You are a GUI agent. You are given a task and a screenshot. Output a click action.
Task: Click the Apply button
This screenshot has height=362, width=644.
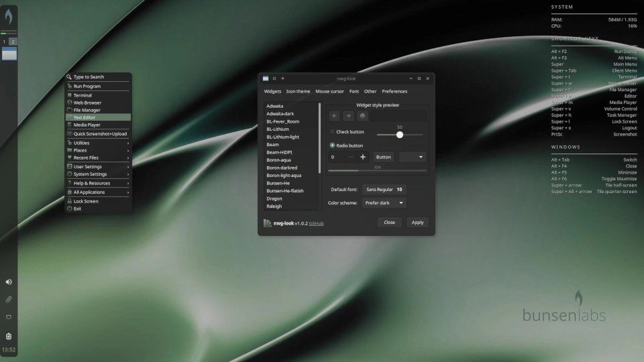417,223
